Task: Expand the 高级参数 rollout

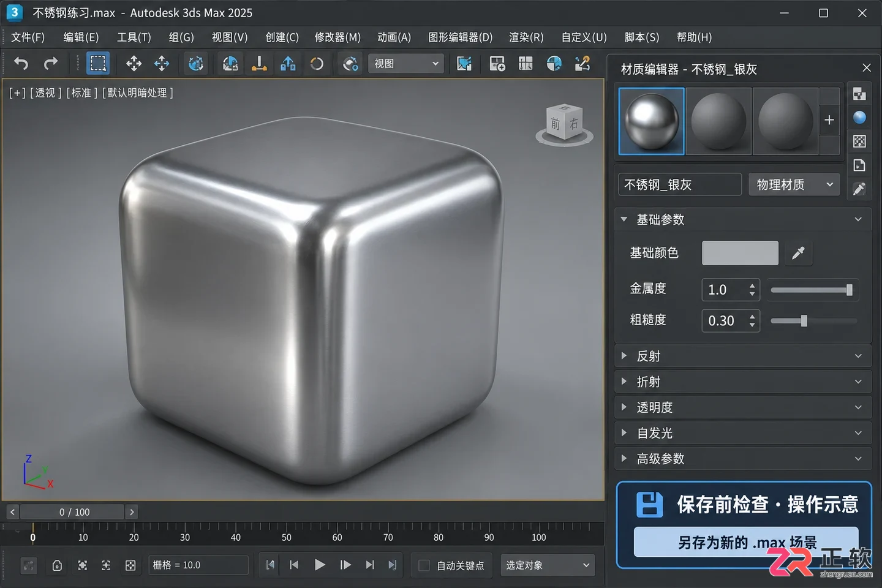Action: tap(743, 459)
